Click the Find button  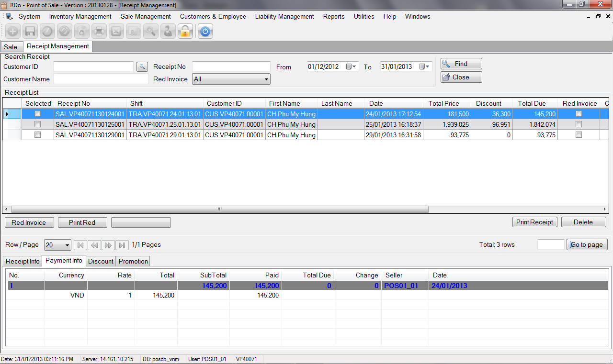(x=461, y=64)
